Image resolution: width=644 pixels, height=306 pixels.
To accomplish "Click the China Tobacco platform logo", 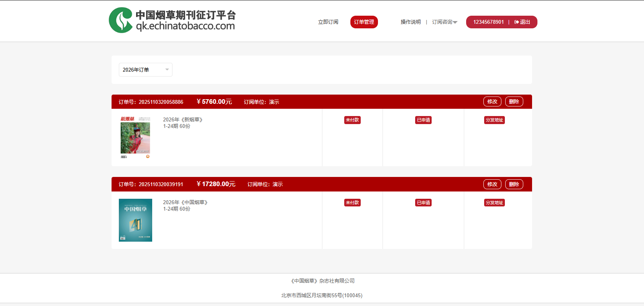I will (x=172, y=20).
